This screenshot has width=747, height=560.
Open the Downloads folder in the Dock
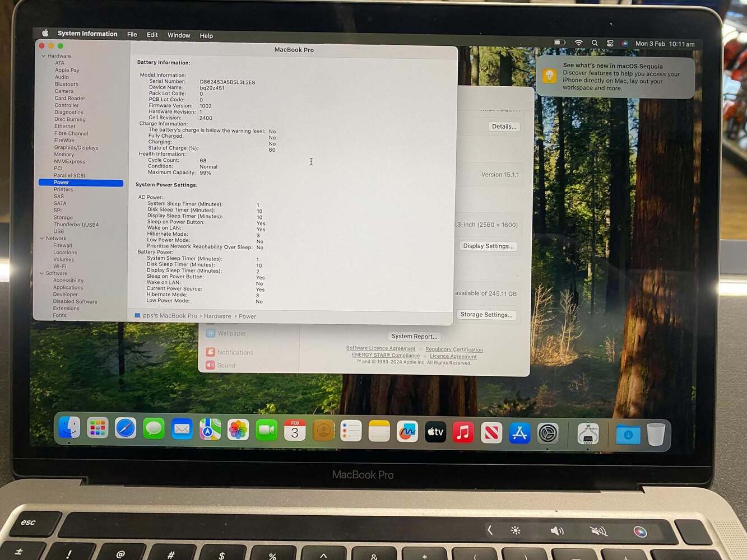[x=628, y=435]
